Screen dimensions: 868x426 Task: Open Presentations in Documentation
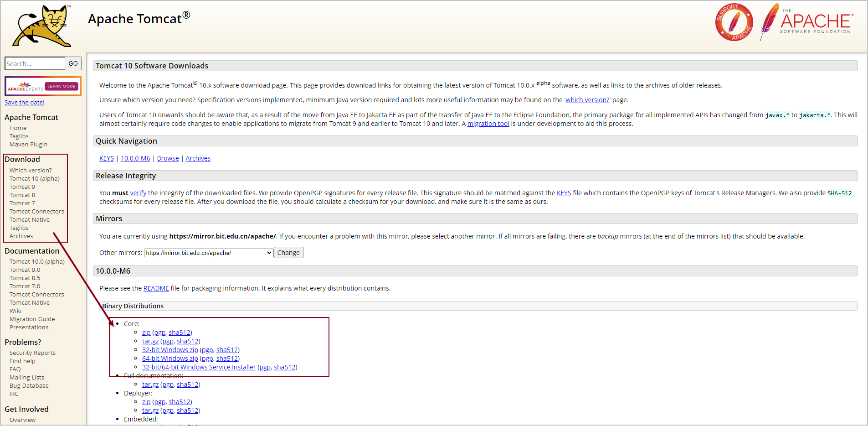click(29, 327)
